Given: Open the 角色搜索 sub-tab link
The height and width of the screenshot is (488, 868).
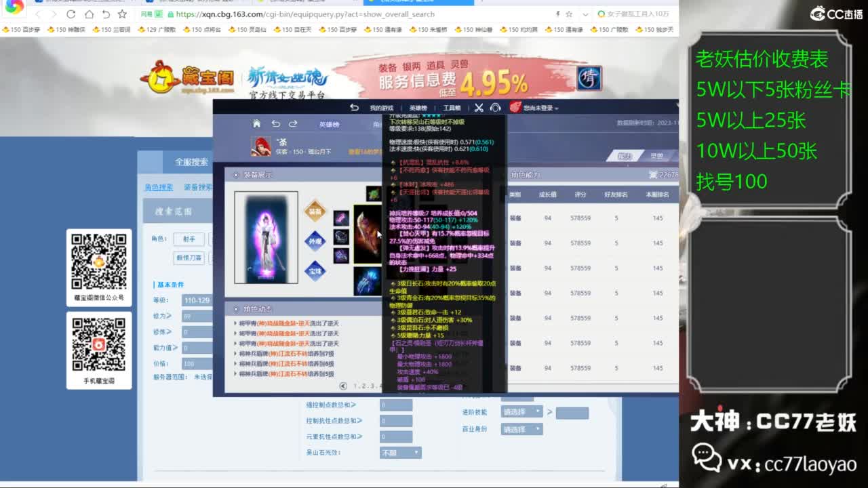Looking at the screenshot, I should tap(159, 187).
